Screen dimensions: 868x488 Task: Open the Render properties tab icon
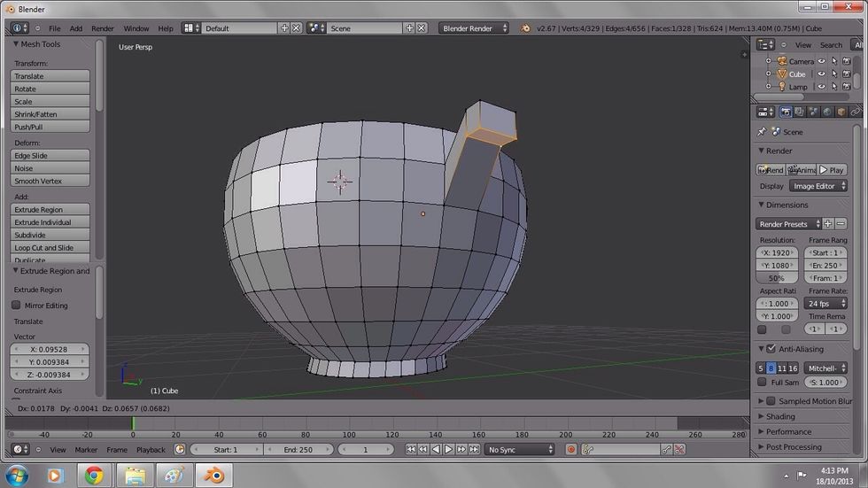click(x=785, y=112)
